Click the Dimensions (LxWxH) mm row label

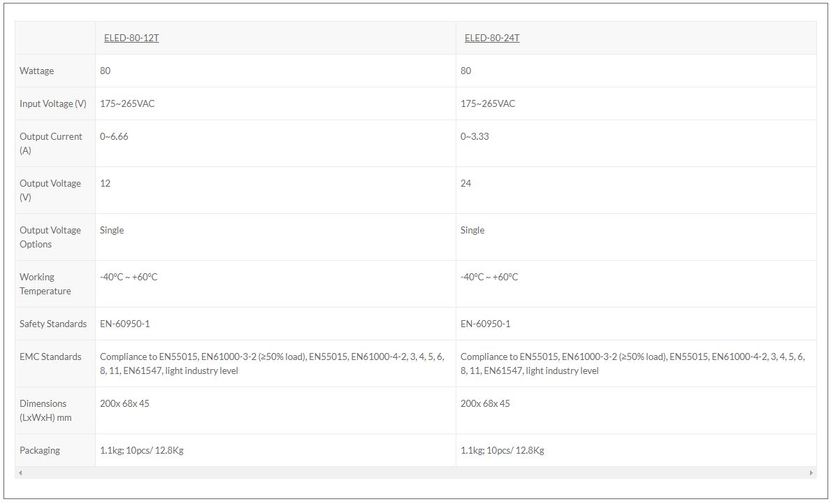click(45, 410)
